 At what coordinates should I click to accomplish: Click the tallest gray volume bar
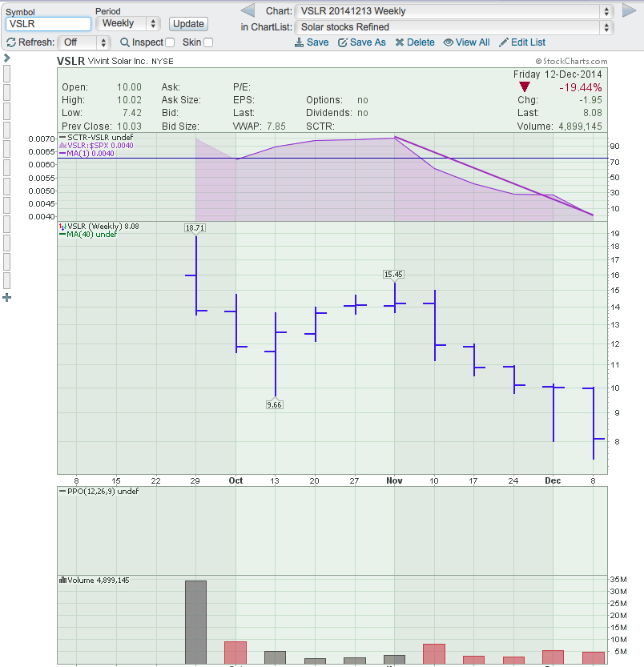pos(195,622)
